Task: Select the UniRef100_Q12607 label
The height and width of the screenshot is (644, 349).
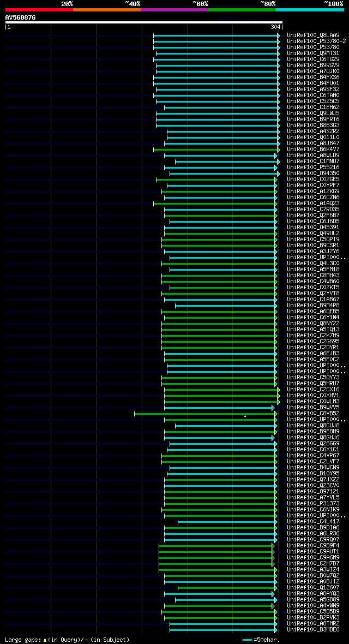Action: (313, 587)
